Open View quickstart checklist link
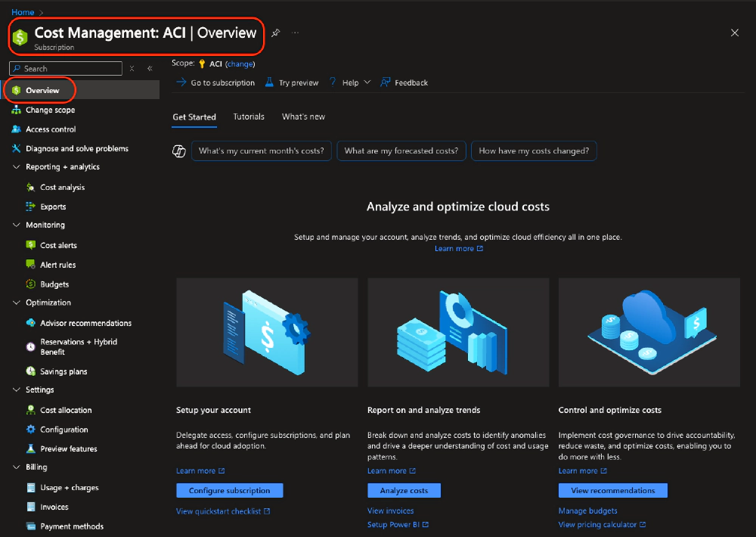The image size is (756, 537). 223,511
